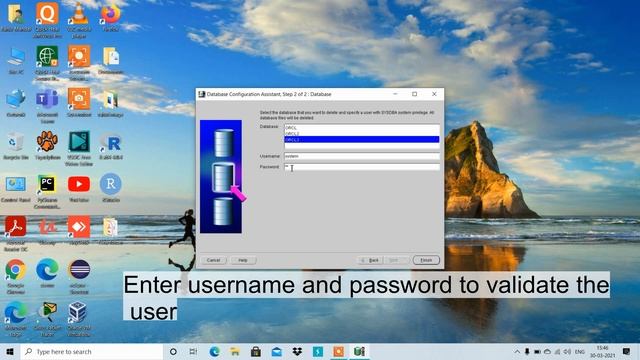This screenshot has height=360, width=640.
Task: Click the Password input field
Action: tap(362, 167)
